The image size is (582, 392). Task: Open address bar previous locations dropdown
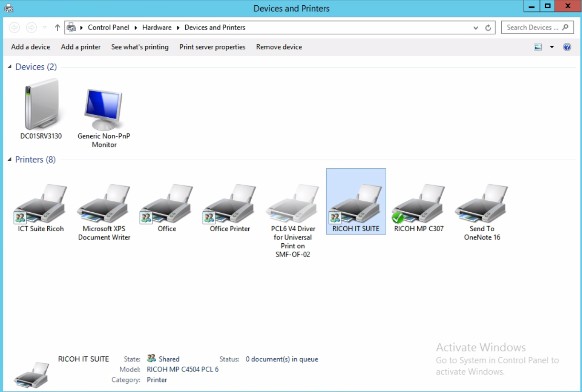[476, 28]
